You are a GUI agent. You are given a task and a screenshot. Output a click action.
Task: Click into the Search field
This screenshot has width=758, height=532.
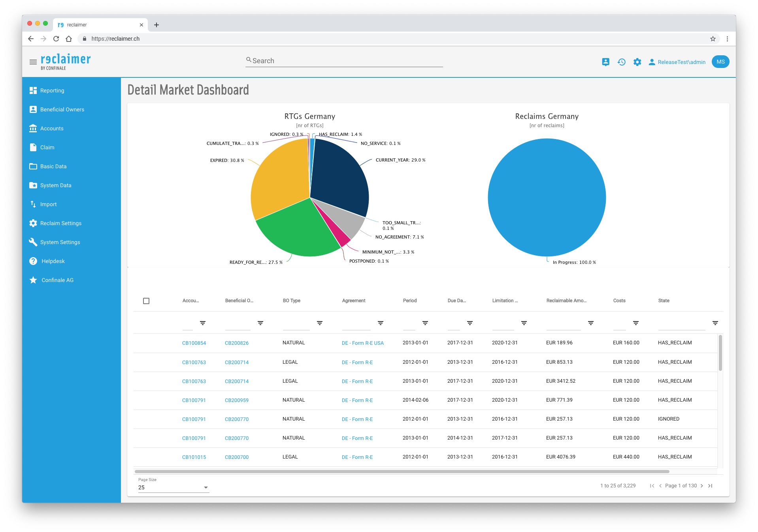(x=344, y=61)
